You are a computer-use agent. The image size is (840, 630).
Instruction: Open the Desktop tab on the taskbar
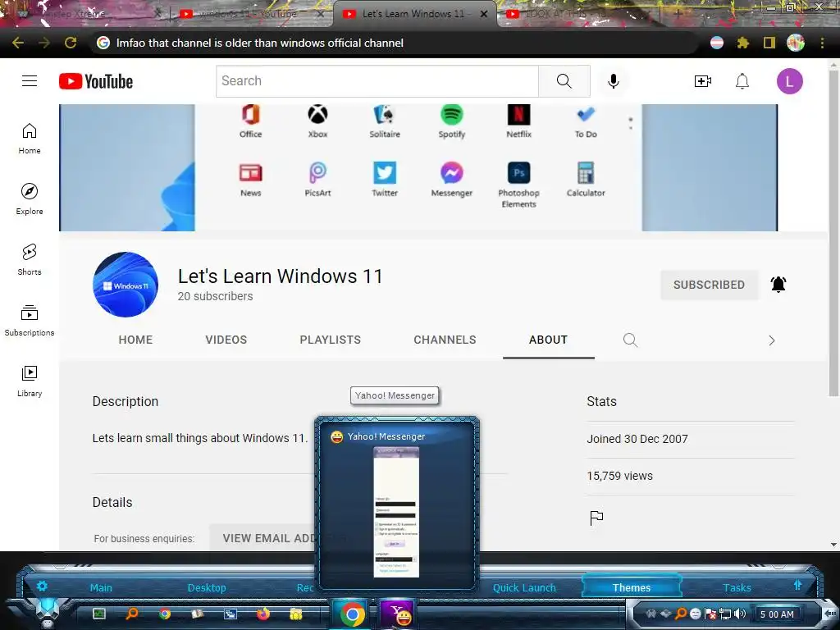click(x=207, y=587)
